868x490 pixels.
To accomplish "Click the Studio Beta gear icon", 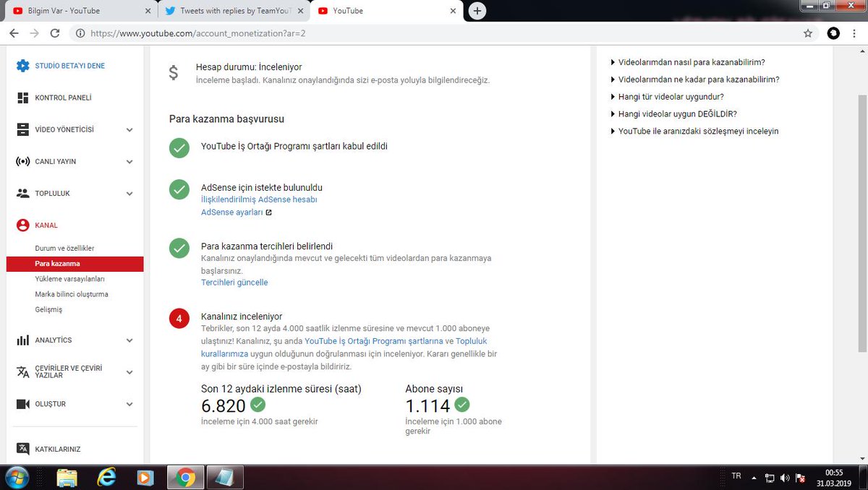I will coord(22,66).
